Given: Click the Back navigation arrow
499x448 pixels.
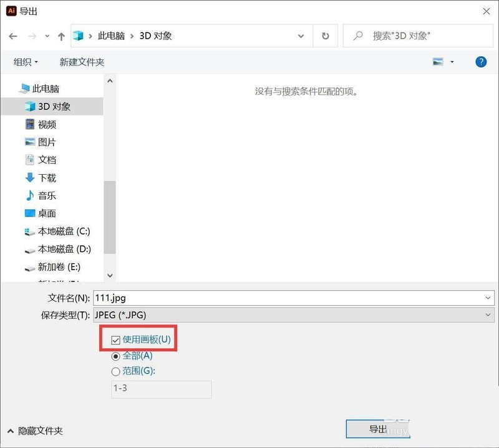Looking at the screenshot, I should (x=13, y=36).
